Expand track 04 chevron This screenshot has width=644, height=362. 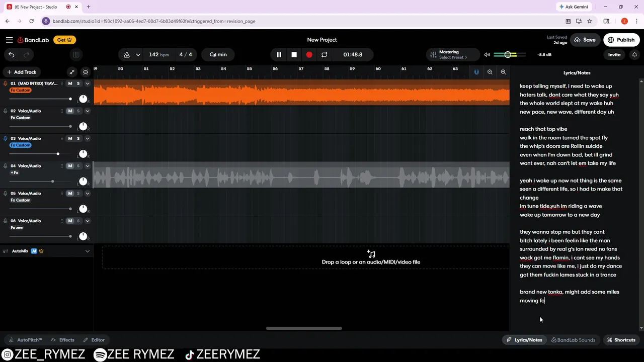point(88,166)
